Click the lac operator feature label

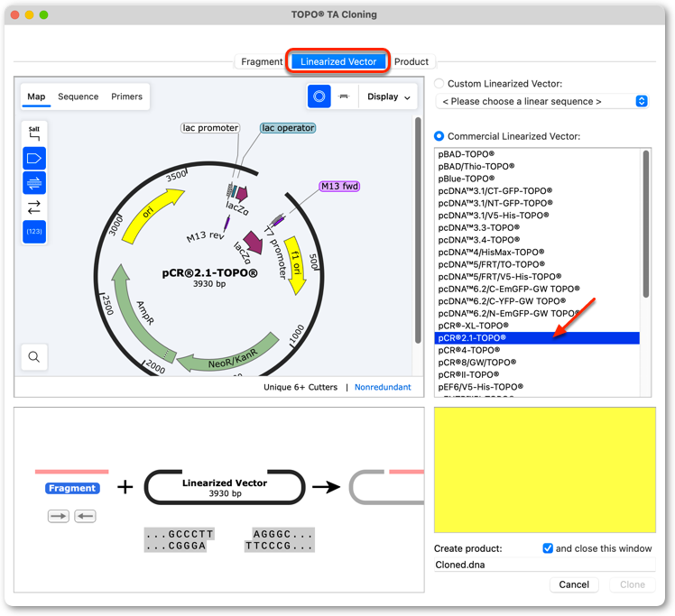[288, 128]
